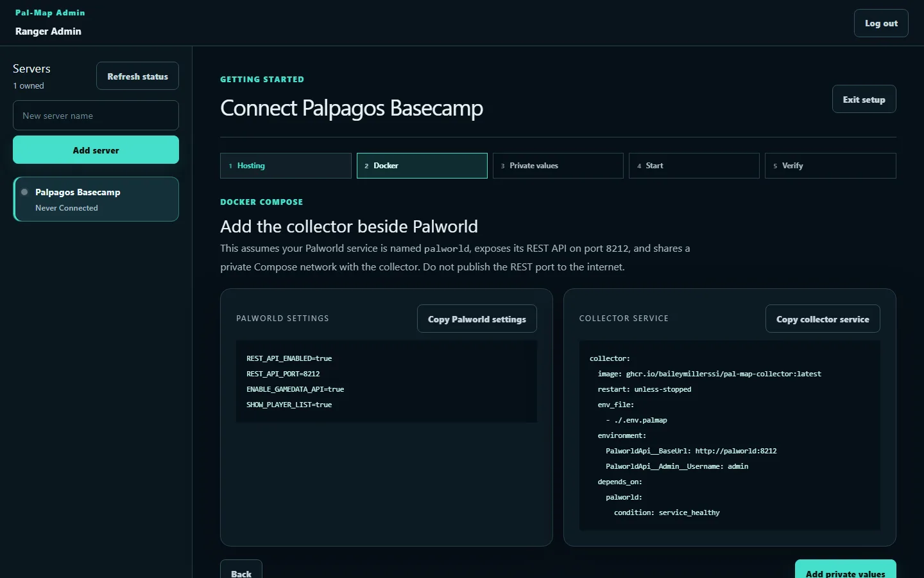Click the Add the collector beside Palworld heading
This screenshot has width=924, height=578.
pos(349,226)
